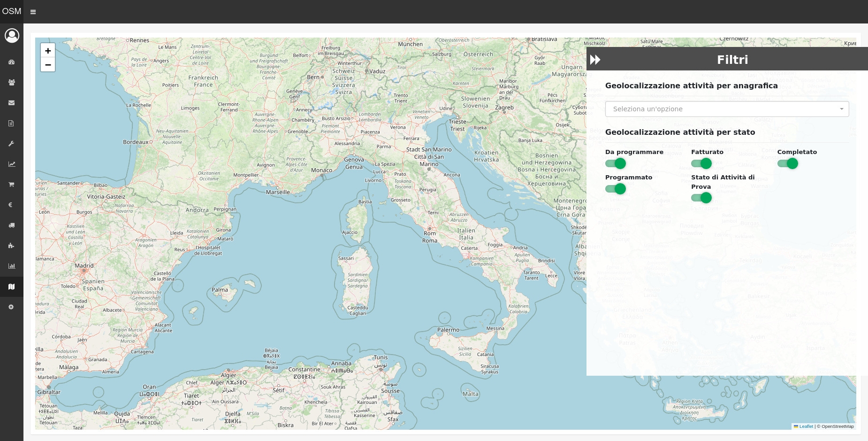
Task: Click the wrench icon in sidebar
Action: (x=12, y=144)
